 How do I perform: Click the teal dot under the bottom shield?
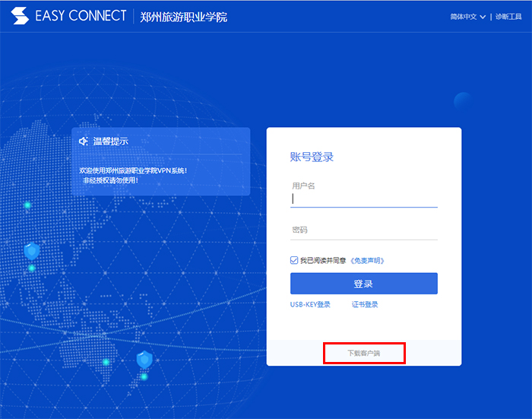pyautogui.click(x=144, y=376)
